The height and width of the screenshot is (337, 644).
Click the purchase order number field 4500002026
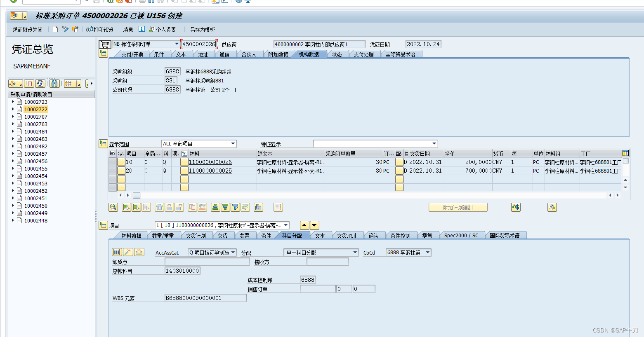199,44
